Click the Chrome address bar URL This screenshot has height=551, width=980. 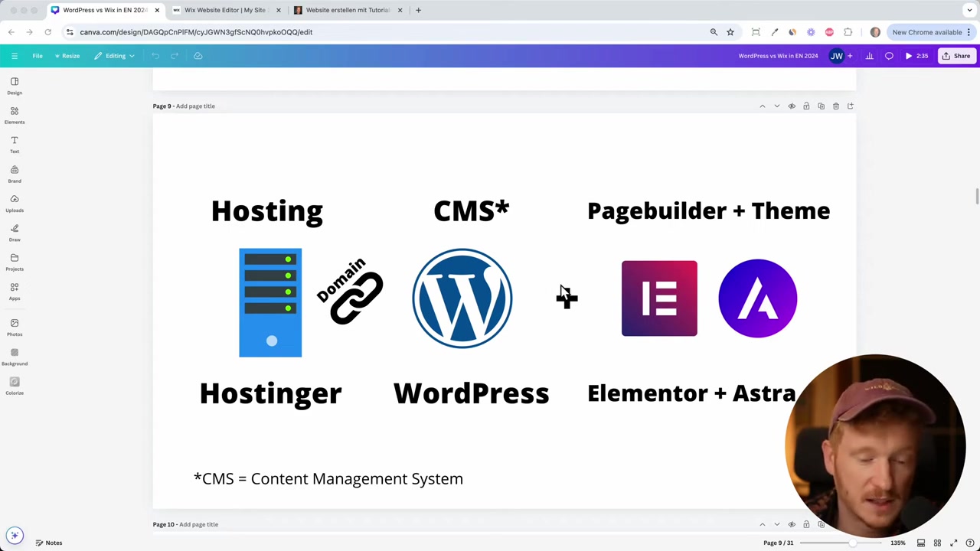click(x=196, y=32)
